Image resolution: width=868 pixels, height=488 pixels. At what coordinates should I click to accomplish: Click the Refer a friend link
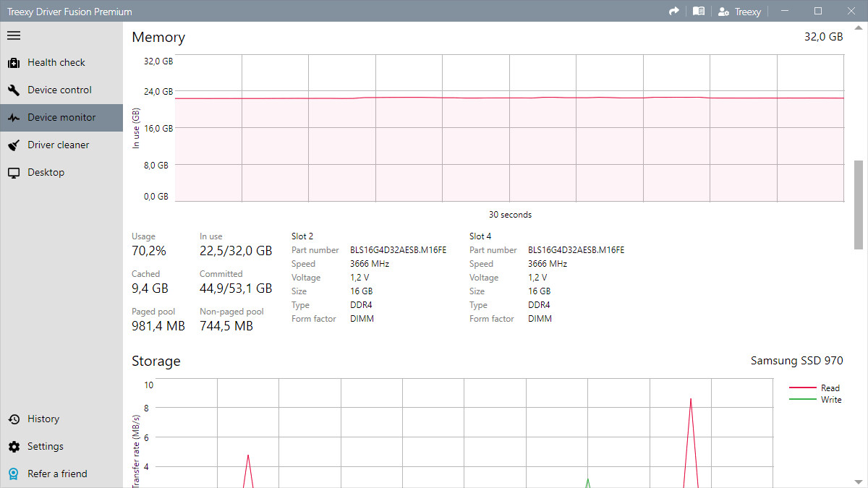pyautogui.click(x=57, y=474)
